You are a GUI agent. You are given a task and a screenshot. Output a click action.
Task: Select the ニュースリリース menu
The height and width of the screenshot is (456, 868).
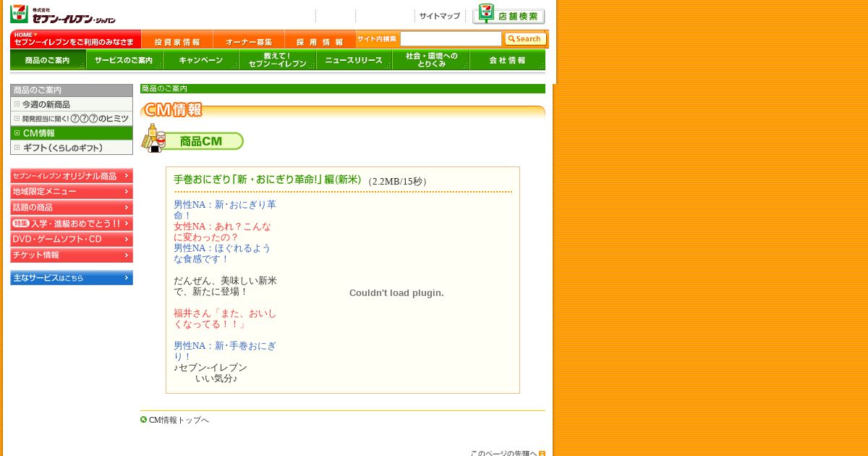coord(354,60)
